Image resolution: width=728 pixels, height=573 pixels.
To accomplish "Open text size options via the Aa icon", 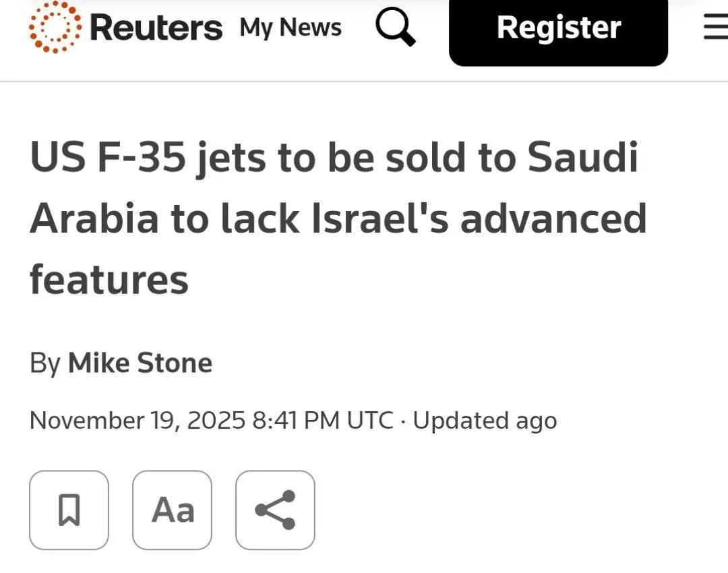I will [172, 510].
